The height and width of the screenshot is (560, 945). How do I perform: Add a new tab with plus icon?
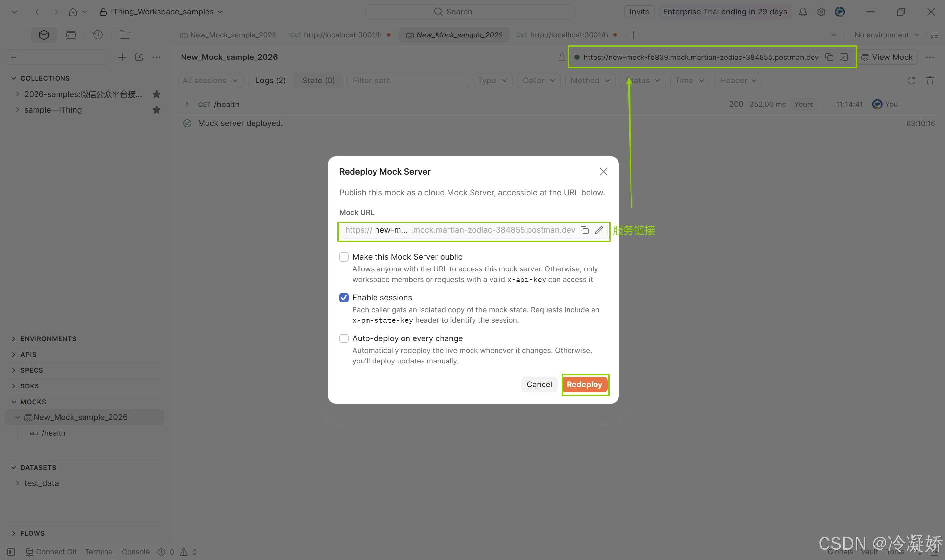633,35
